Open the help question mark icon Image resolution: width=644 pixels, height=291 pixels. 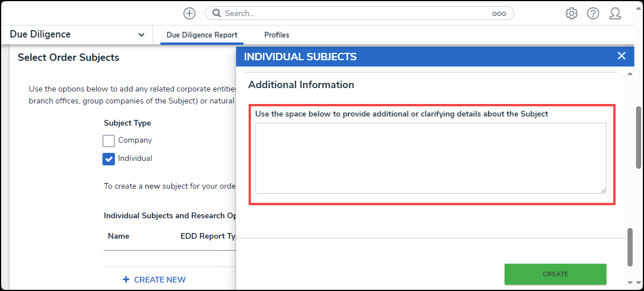(x=593, y=14)
